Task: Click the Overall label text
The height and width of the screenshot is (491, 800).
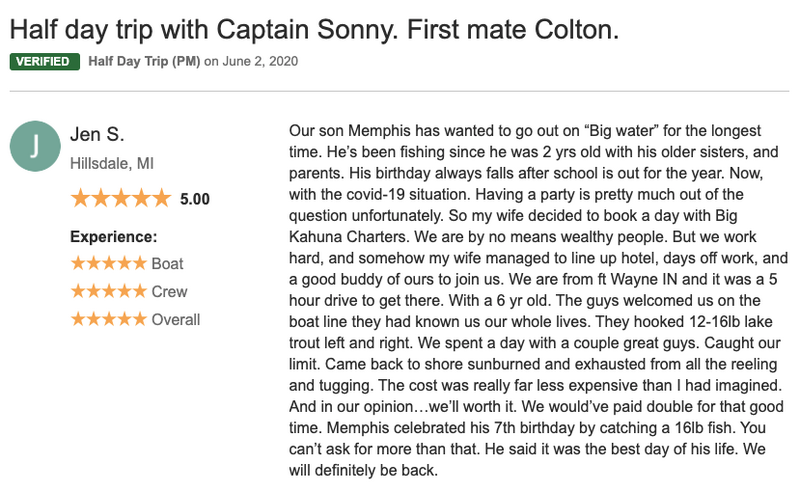Action: click(x=176, y=320)
